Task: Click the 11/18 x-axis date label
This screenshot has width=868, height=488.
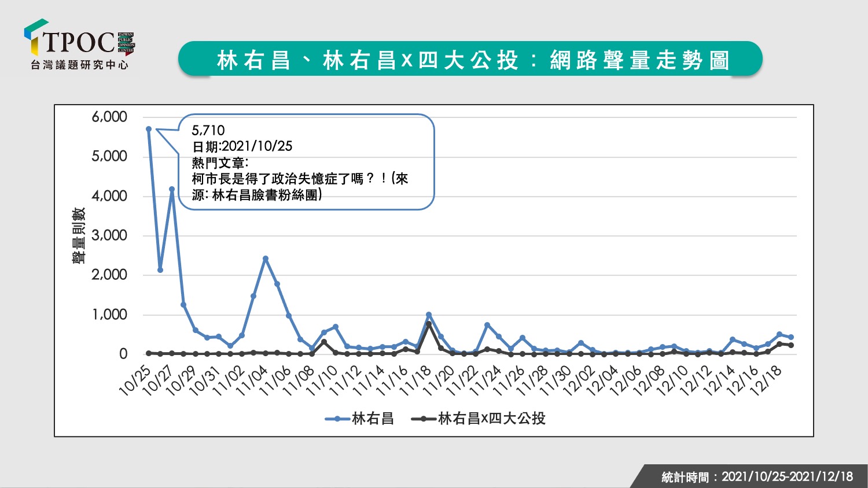Action: (416, 380)
